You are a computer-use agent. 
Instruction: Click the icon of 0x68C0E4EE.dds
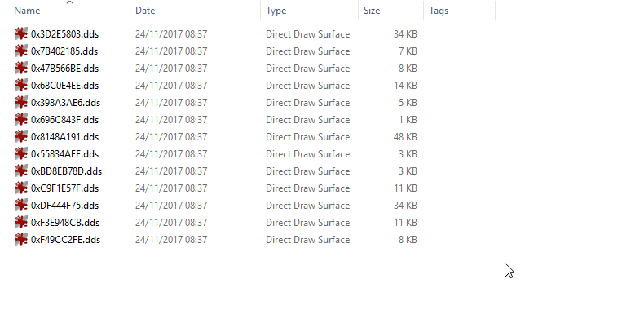click(21, 85)
